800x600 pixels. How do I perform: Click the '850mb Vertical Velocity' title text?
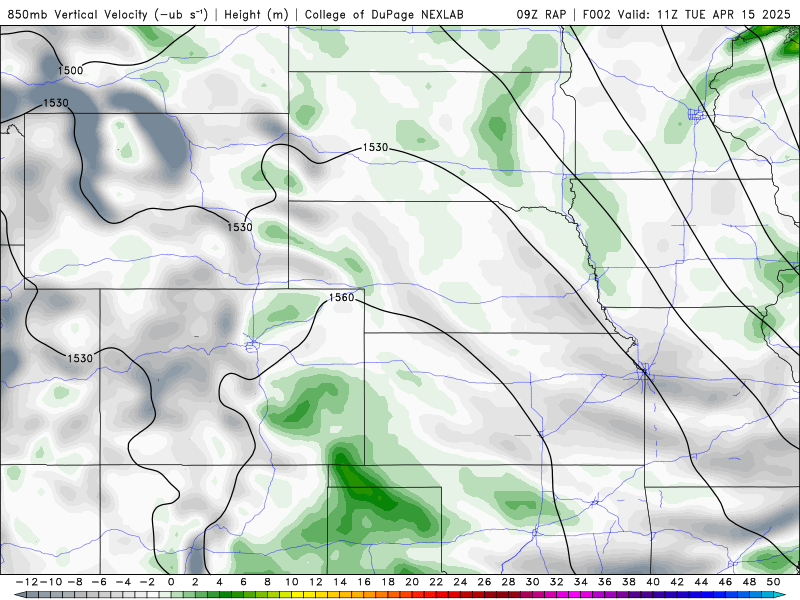point(78,15)
